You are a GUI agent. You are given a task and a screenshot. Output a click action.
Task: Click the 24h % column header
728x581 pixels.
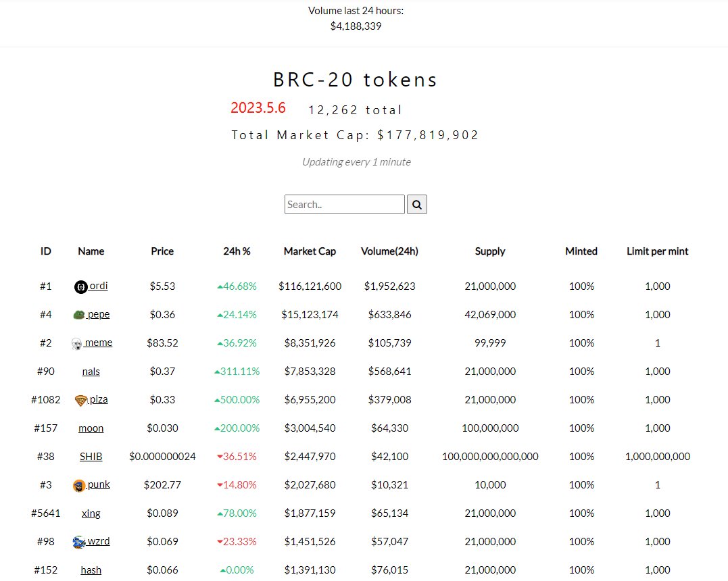point(237,251)
